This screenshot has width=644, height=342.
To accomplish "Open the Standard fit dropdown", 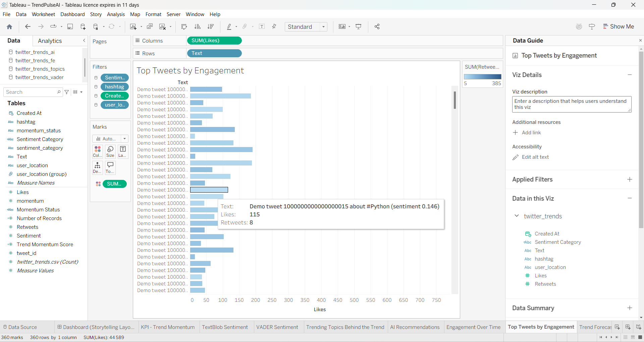I will click(x=306, y=27).
